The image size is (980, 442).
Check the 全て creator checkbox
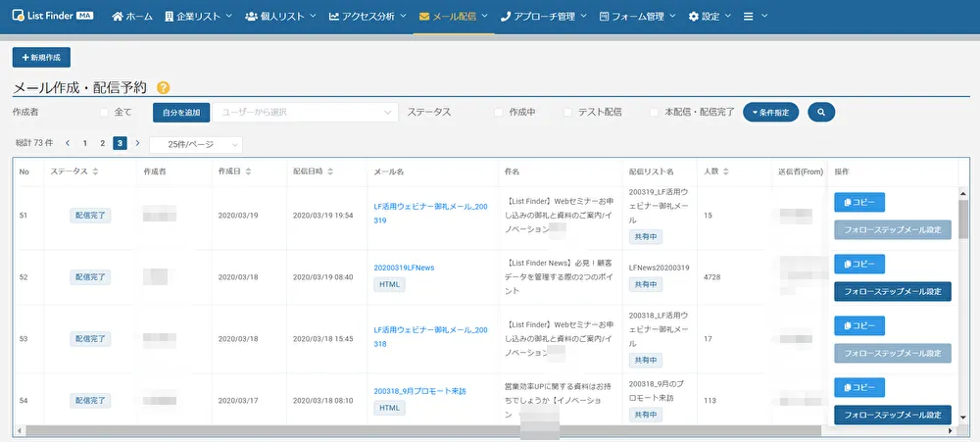coord(105,113)
